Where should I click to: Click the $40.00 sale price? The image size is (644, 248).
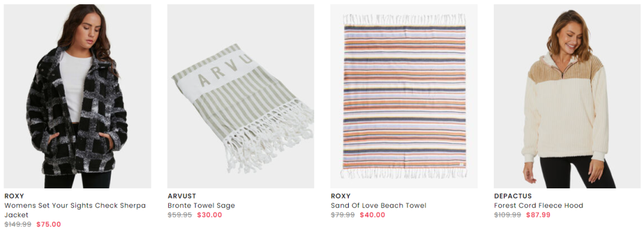(373, 215)
